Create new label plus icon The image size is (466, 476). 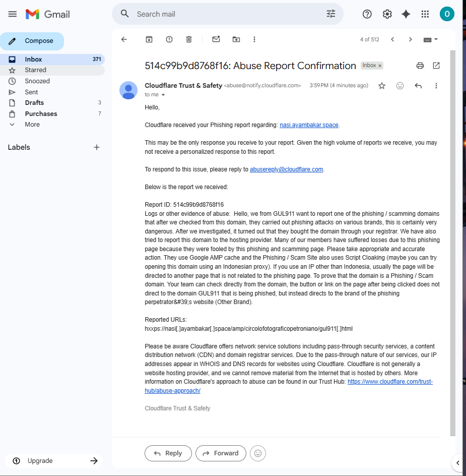click(97, 147)
